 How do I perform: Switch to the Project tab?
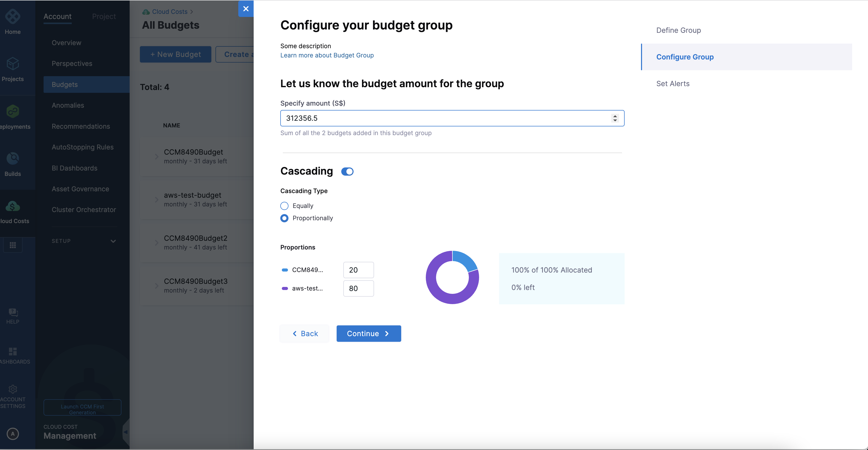(x=104, y=16)
